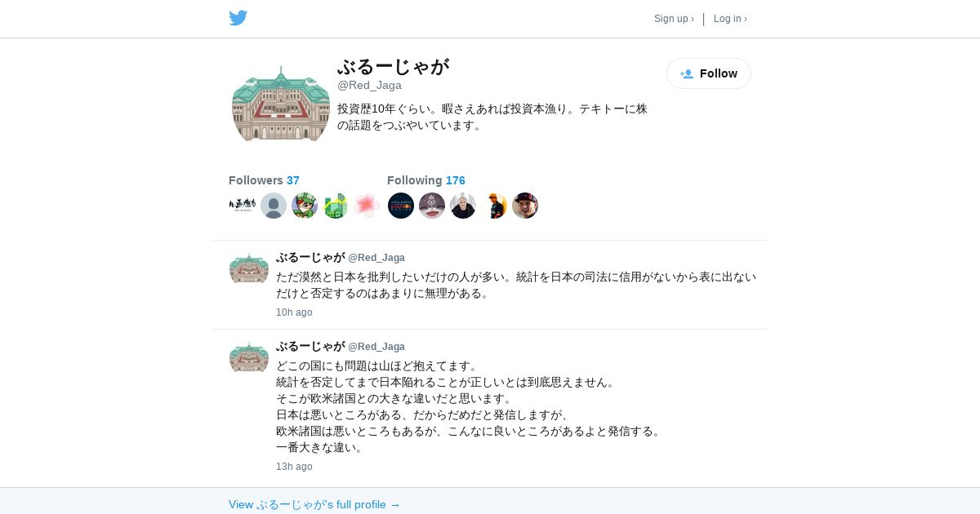Open the 10h ago timestamp
Viewport: 980px width, 514px height.
(x=294, y=312)
